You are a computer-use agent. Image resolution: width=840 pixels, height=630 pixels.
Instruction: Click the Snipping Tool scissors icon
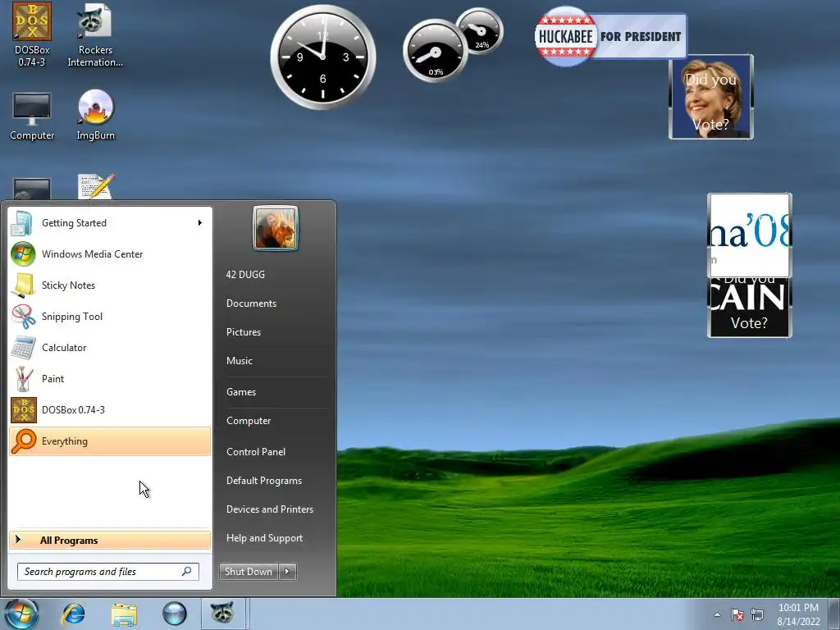pos(22,316)
